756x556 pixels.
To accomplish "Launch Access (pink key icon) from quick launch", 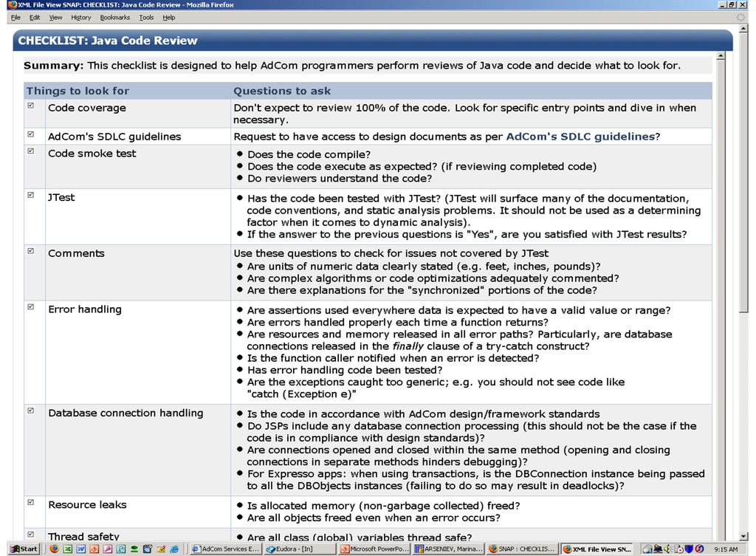I will 108,549.
